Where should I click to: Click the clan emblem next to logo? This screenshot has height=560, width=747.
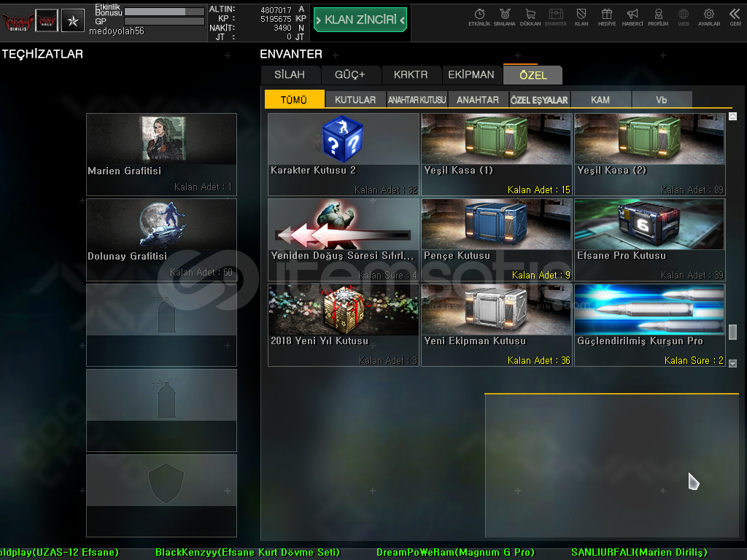[47, 21]
